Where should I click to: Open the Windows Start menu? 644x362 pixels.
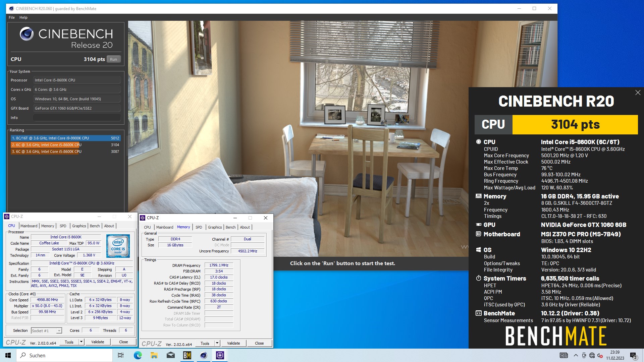(x=8, y=355)
